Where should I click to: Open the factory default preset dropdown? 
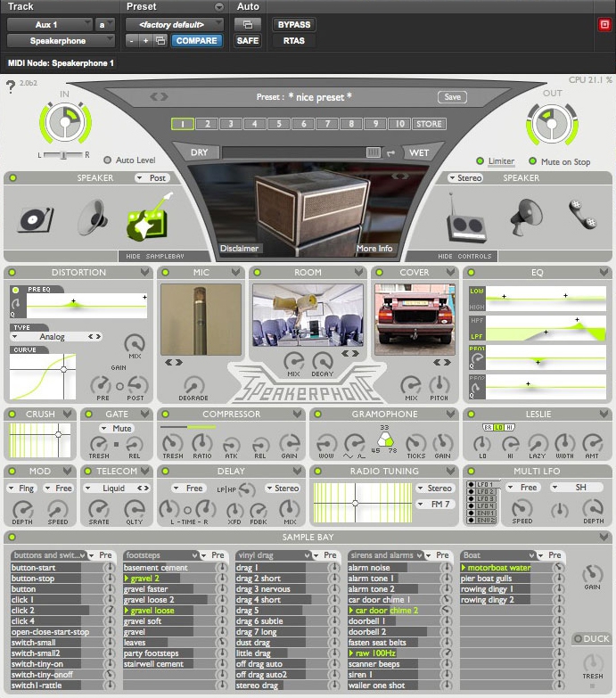click(x=174, y=24)
